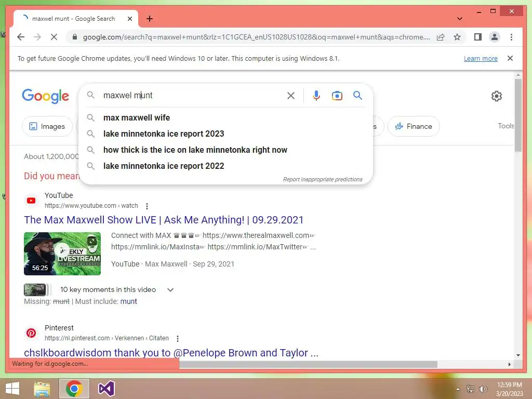Show hidden system tray icons
The height and width of the screenshot is (399, 532).
click(458, 389)
